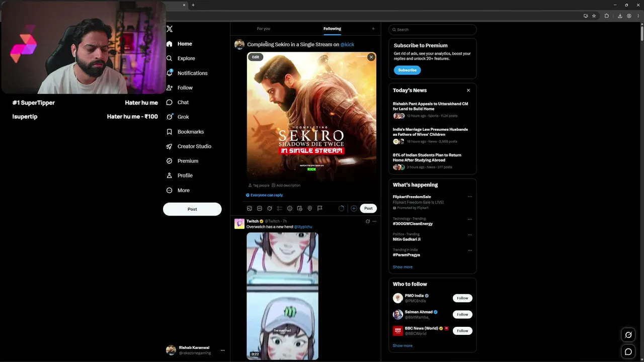Open account menu for Rishab Karanwal

(x=196, y=350)
